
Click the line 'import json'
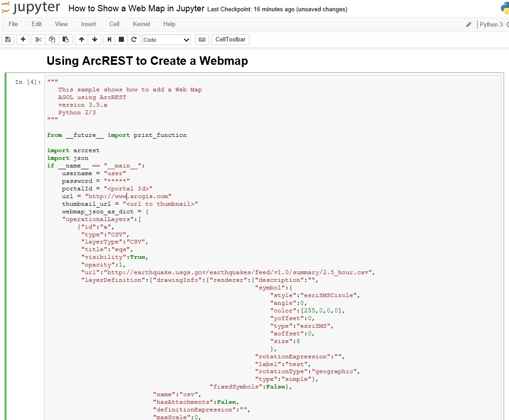click(68, 158)
